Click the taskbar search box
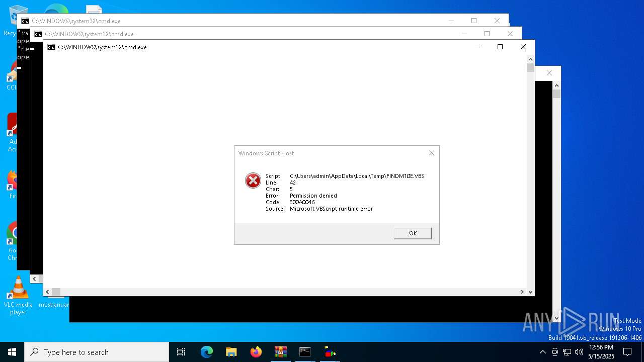 click(x=97, y=352)
